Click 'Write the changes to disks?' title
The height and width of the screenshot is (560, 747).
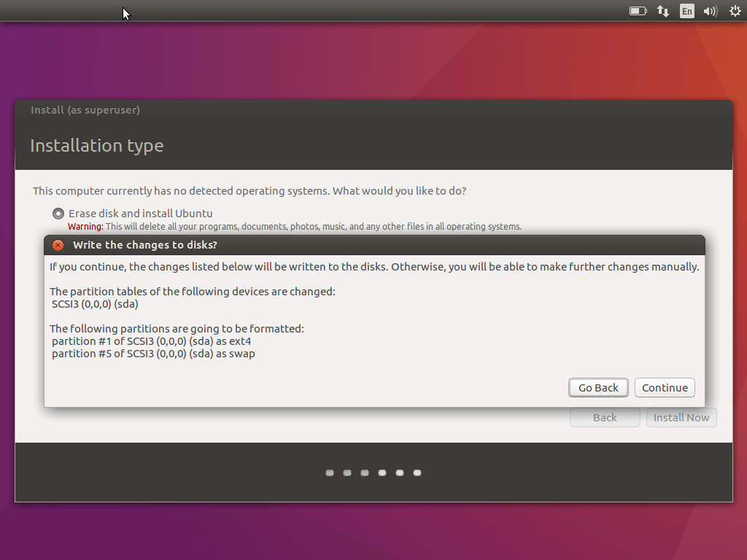(x=145, y=245)
